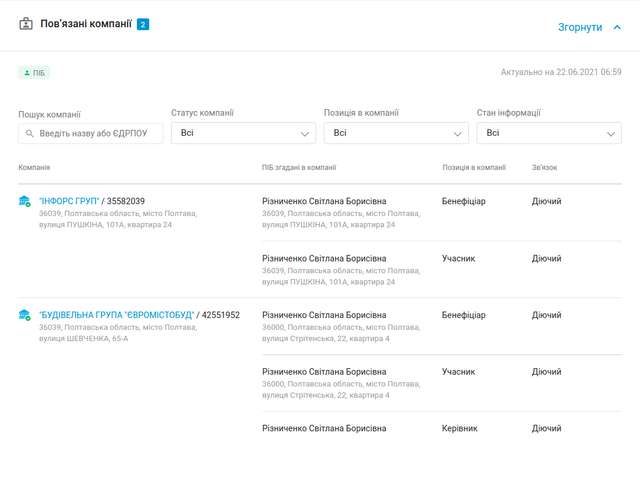Image resolution: width=640 pixels, height=491 pixels.
Task: Click the person icon in ПІБ tag
Action: (27, 73)
